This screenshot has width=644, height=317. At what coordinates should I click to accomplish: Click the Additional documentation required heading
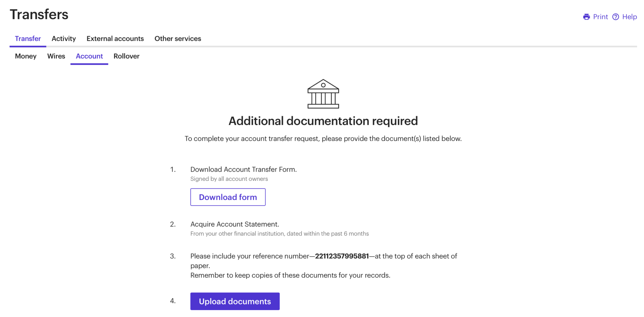coord(323,121)
